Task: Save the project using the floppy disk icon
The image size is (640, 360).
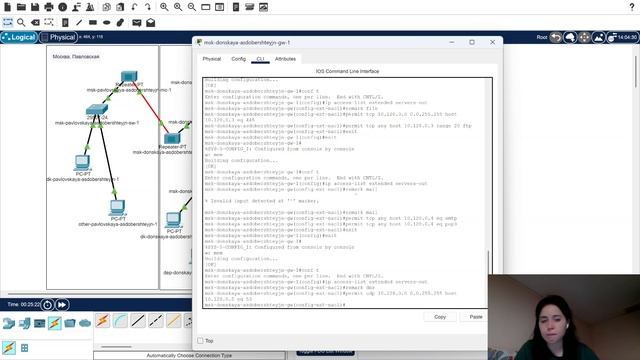Action: 35,7
